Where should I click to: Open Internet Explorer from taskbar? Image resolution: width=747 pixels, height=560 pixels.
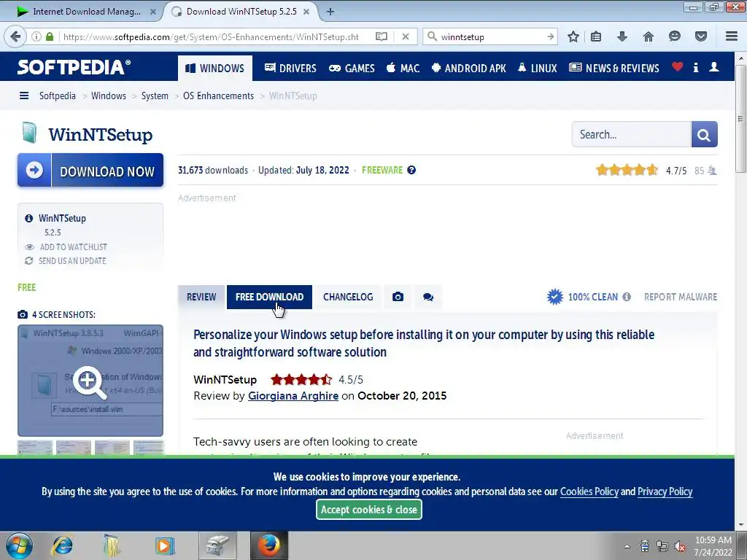[x=63, y=545]
